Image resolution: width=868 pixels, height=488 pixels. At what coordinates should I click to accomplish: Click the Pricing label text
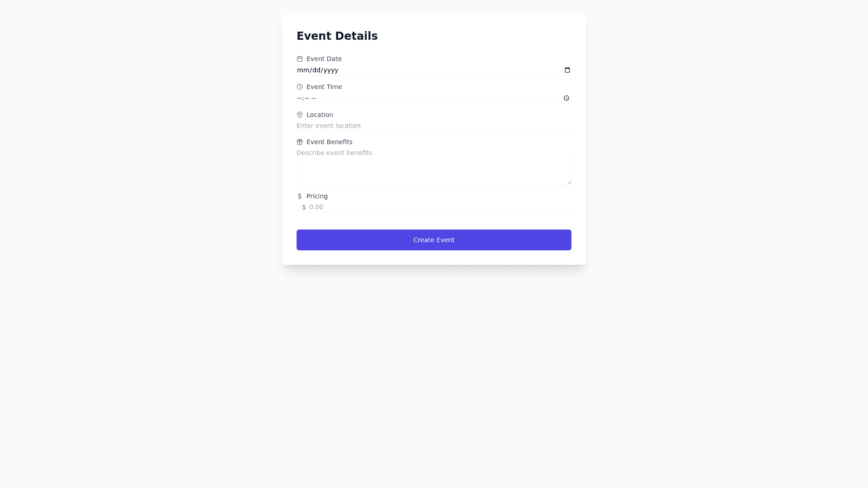point(317,196)
